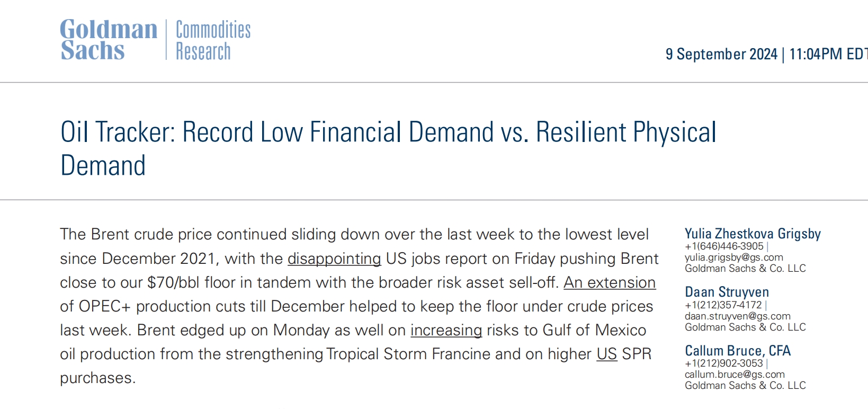
Task: Click the Goldman Sachs logo
Action: coord(109,40)
